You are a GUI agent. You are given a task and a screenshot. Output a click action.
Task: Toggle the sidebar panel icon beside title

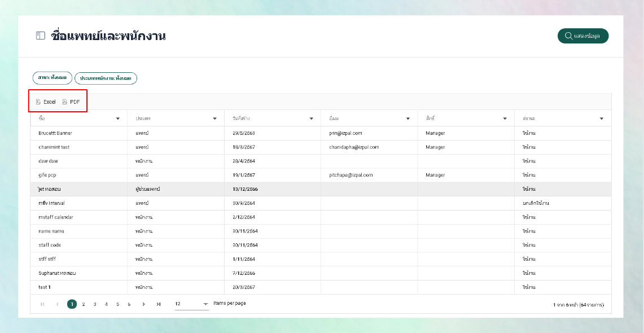click(x=40, y=36)
